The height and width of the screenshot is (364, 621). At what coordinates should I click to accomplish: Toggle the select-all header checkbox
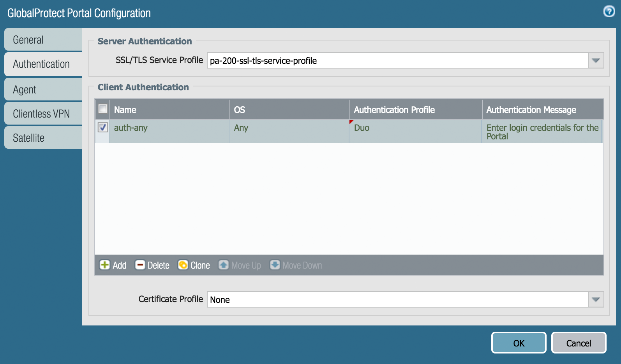(103, 109)
